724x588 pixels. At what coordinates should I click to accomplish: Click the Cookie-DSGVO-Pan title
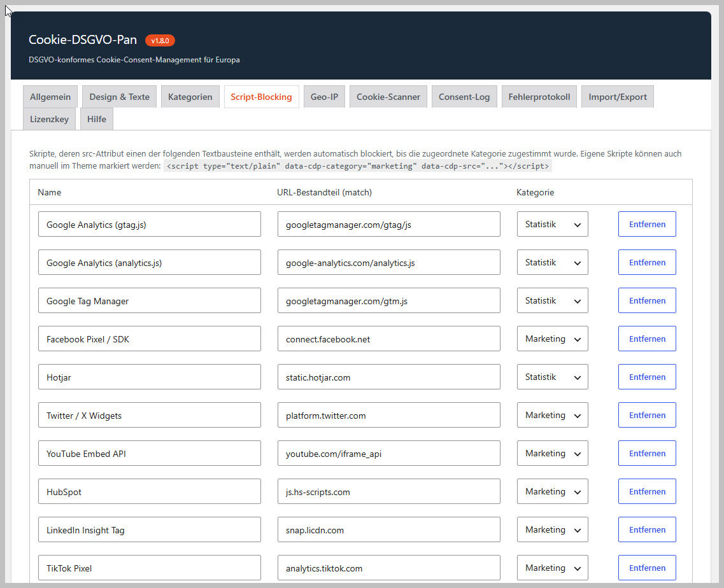pos(83,39)
